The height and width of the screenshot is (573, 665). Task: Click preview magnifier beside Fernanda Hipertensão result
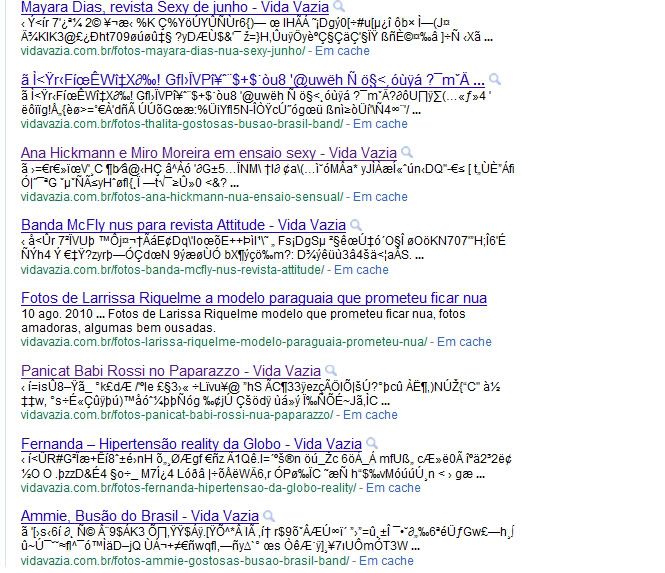tap(372, 443)
